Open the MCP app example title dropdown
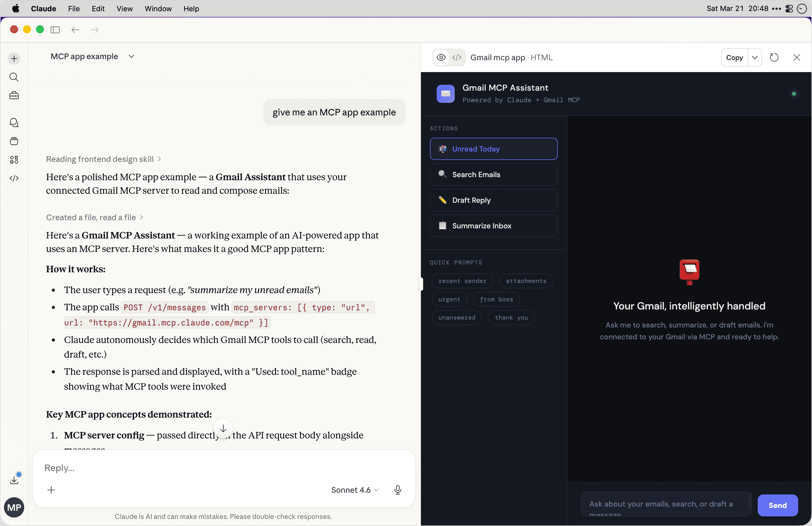This screenshot has height=526, width=812. (x=131, y=56)
